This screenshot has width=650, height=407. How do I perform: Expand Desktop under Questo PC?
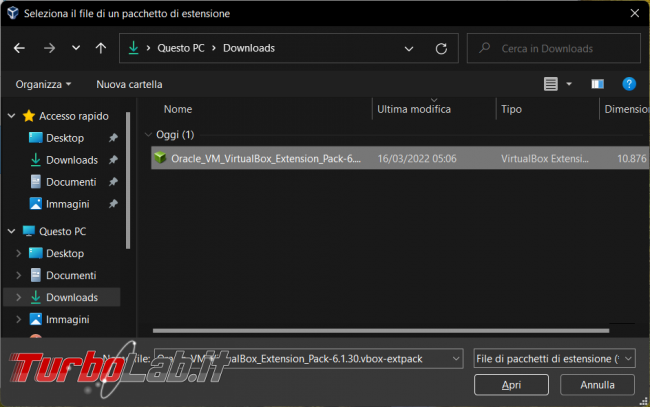pyautogui.click(x=18, y=253)
